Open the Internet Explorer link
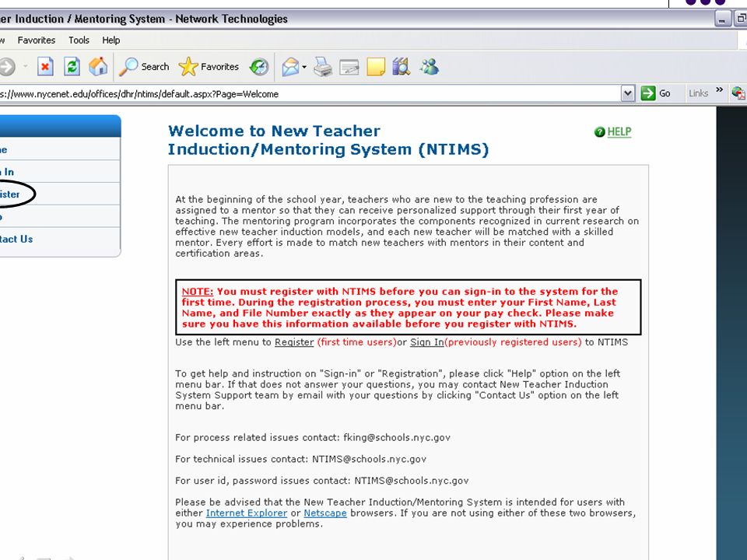Screen dimensions: 747x560 247,513
